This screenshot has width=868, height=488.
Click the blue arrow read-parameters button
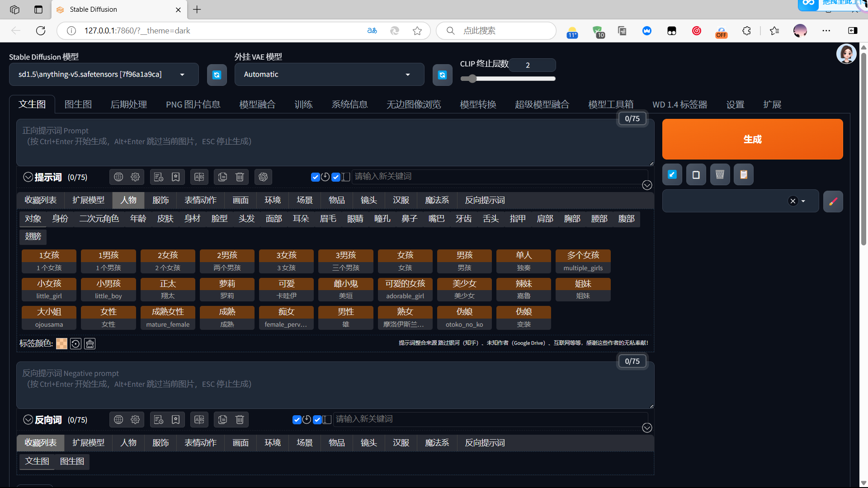[672, 175]
